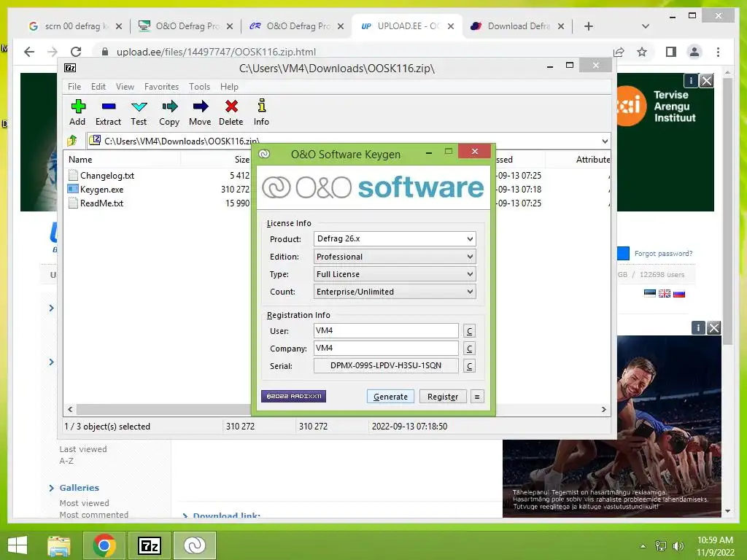The height and width of the screenshot is (560, 747).
Task: Open Chrome's three-dot menu
Action: [x=718, y=52]
